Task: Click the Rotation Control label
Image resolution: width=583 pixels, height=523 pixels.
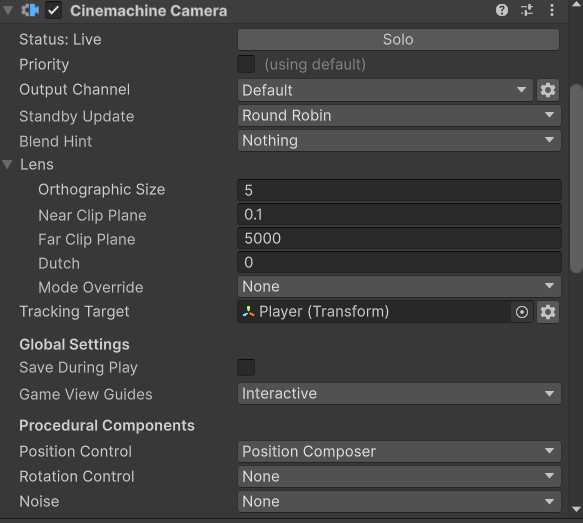Action: tap(77, 477)
